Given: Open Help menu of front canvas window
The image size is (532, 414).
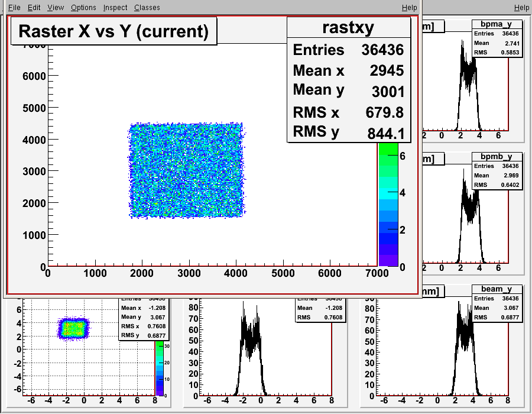Looking at the screenshot, I should (409, 8).
